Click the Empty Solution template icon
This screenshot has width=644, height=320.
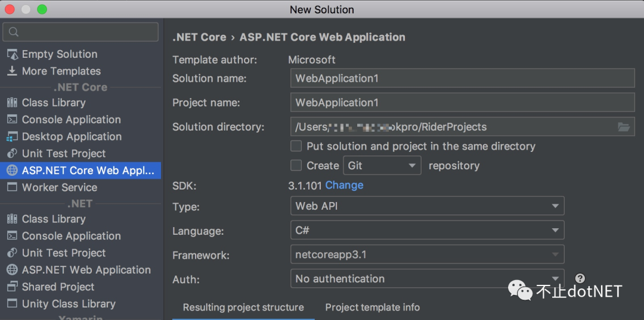coord(12,54)
